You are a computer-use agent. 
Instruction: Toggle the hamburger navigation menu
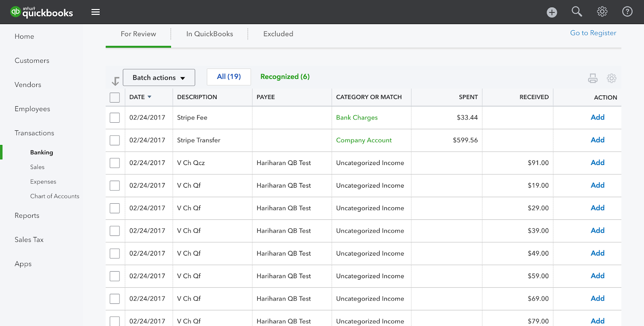click(x=95, y=12)
